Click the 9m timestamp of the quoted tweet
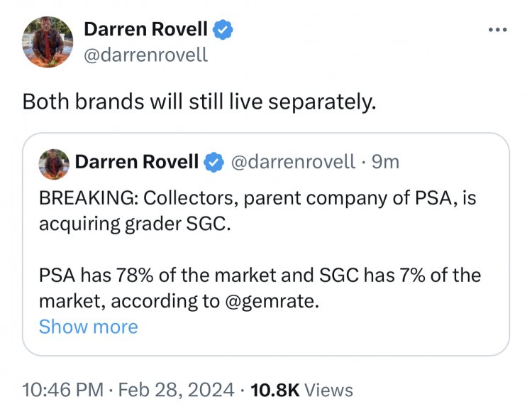The image size is (532, 414). coord(385,162)
